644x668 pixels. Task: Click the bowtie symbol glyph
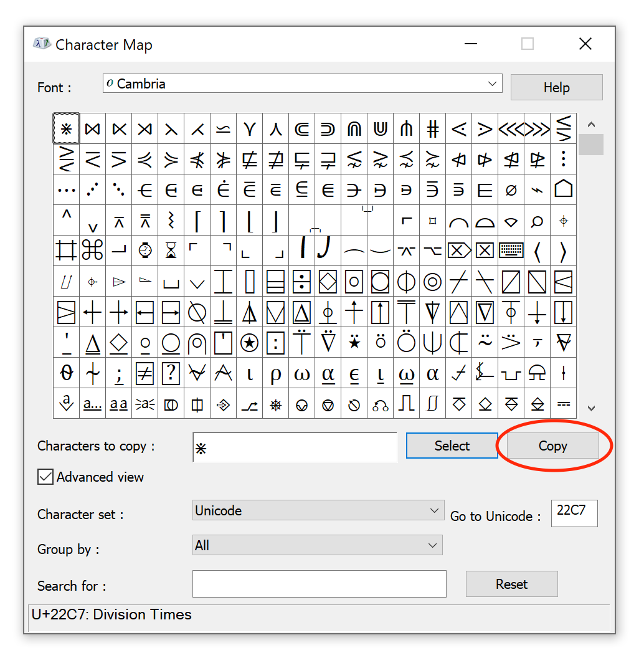[x=92, y=128]
